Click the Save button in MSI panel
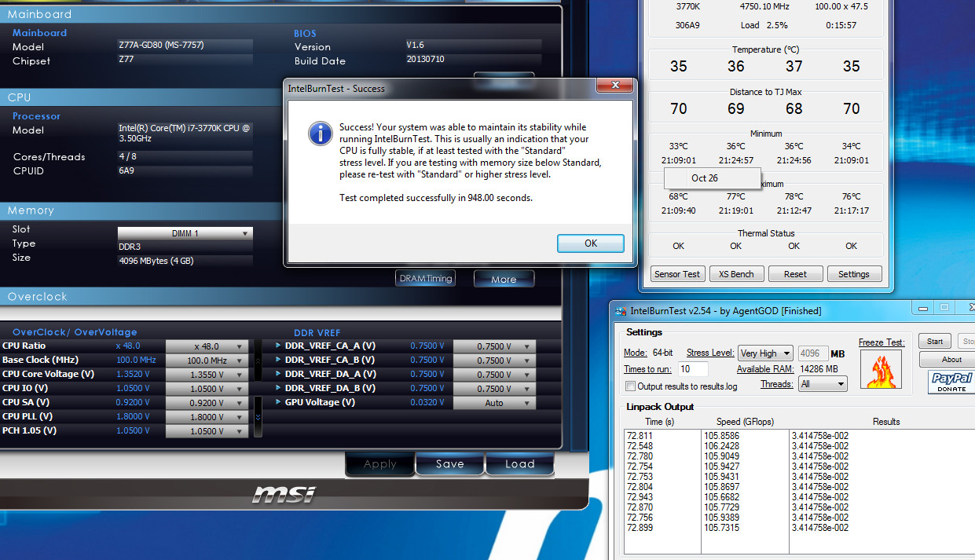Screen dimensions: 975x560 coord(449,464)
